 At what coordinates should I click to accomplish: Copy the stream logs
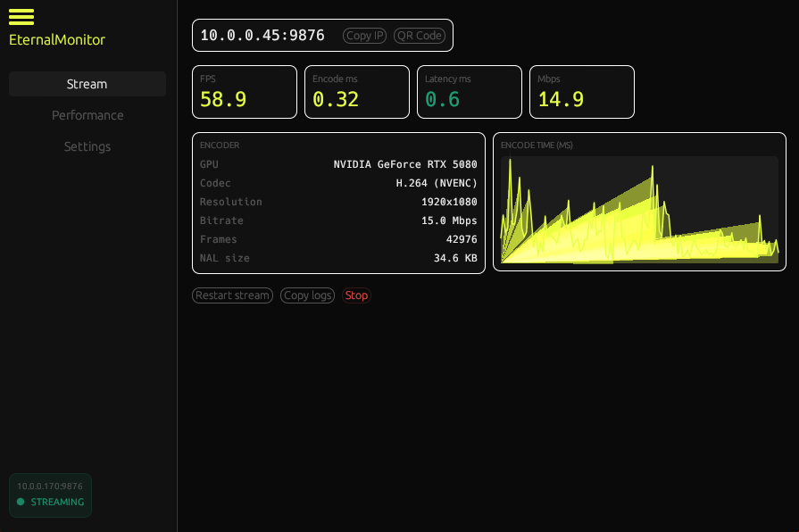(307, 295)
